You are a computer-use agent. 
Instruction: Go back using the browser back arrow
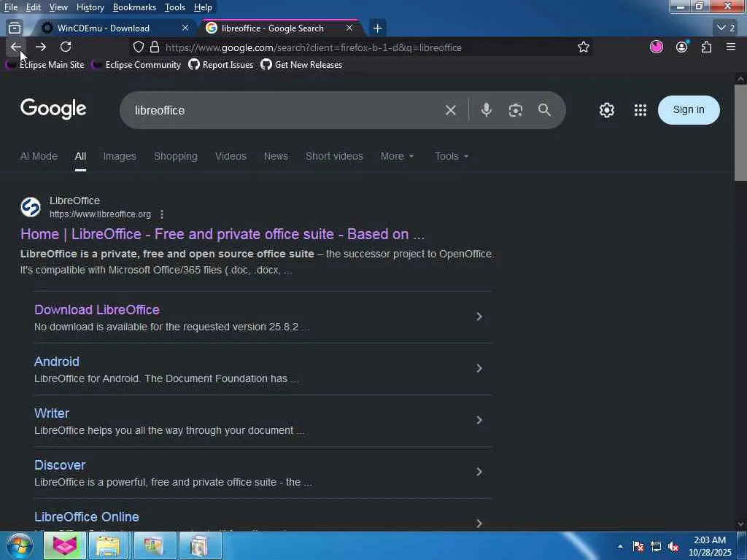coord(16,47)
